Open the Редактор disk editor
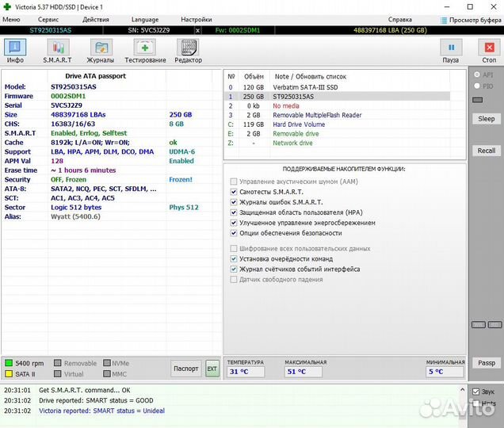Image resolution: width=504 pixels, height=428 pixels. coord(188,51)
